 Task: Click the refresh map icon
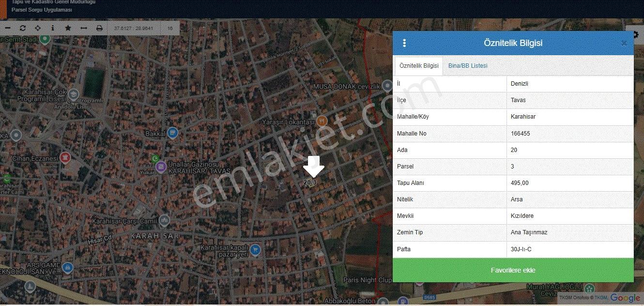tap(23, 28)
